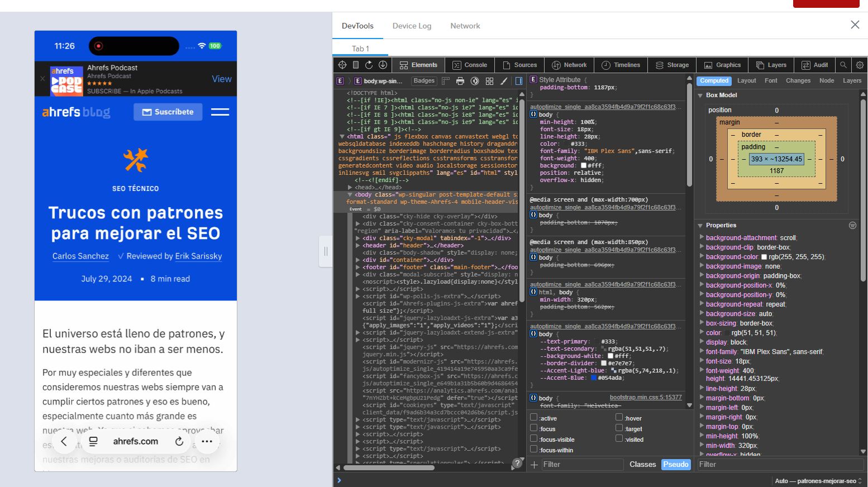The image size is (868, 487).
Task: Collapse the Properties section
Action: (700, 226)
